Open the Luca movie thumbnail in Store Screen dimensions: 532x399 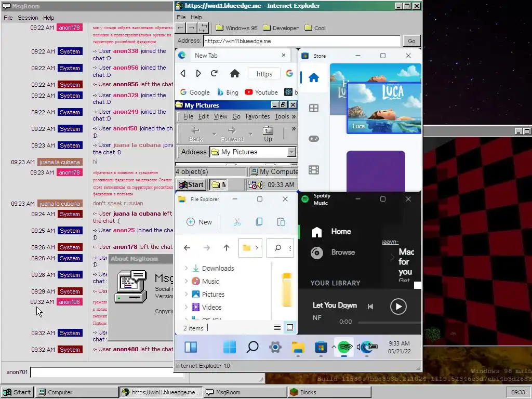pos(384,108)
